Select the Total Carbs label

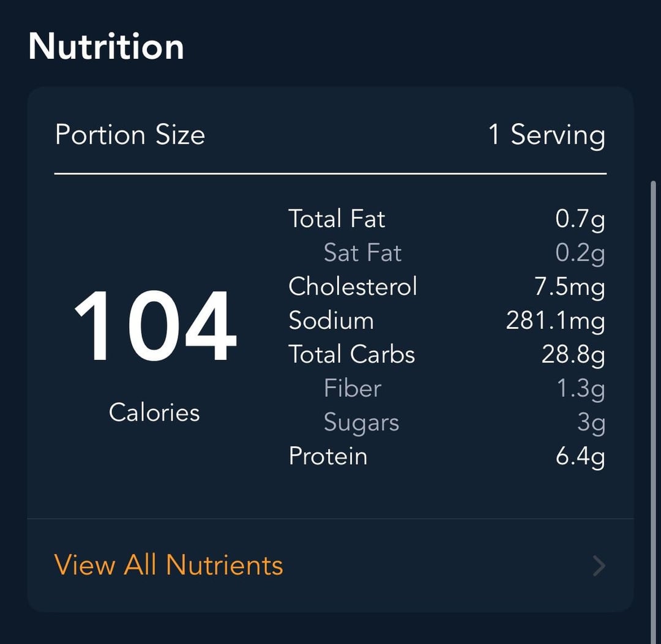[352, 354]
